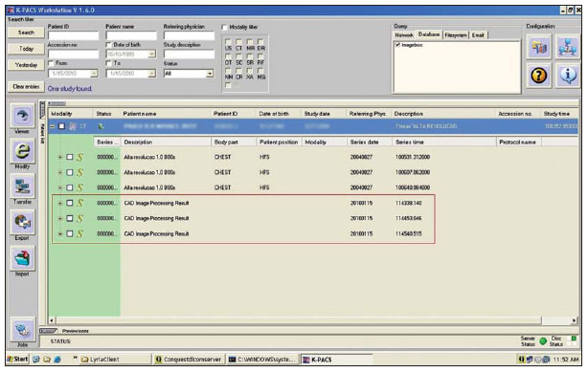The width and height of the screenshot is (588, 373).
Task: Click the Modify icon
Action: [x=22, y=151]
